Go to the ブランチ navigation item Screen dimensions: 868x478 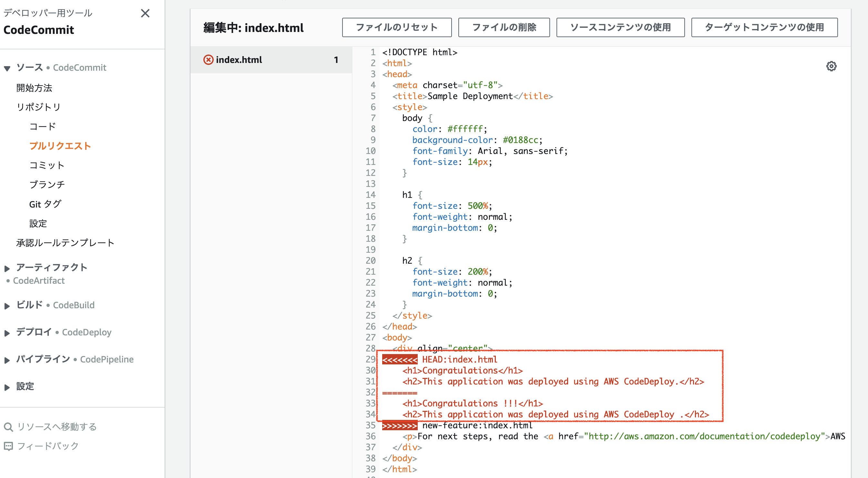click(47, 185)
